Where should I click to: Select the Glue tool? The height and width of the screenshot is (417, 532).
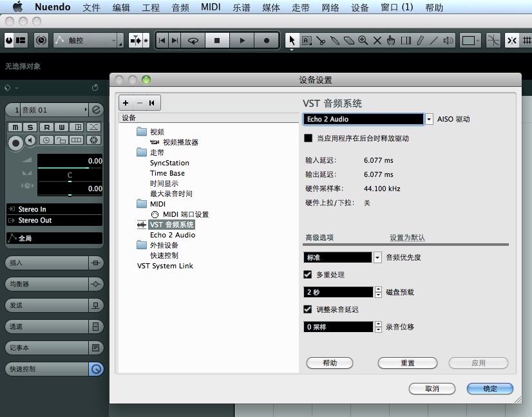335,41
